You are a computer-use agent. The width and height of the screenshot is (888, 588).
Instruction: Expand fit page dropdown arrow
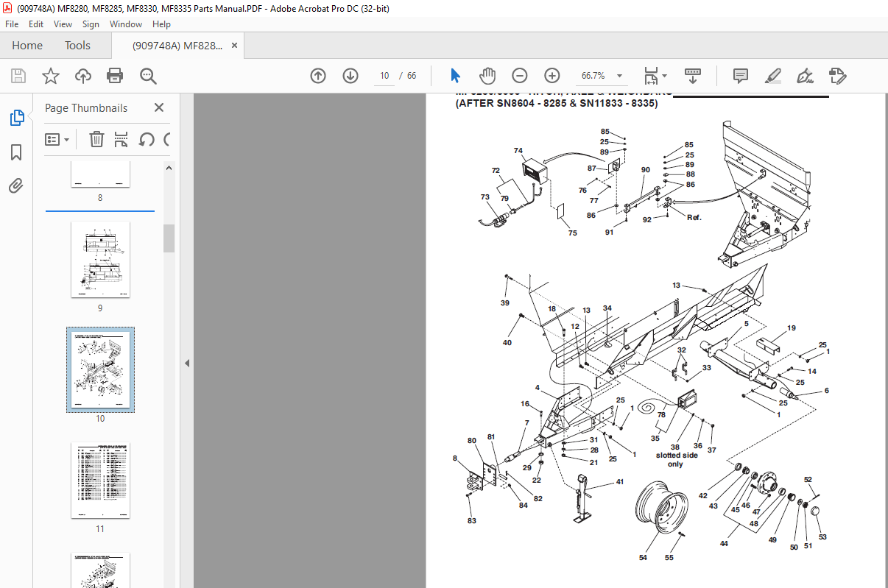[664, 76]
